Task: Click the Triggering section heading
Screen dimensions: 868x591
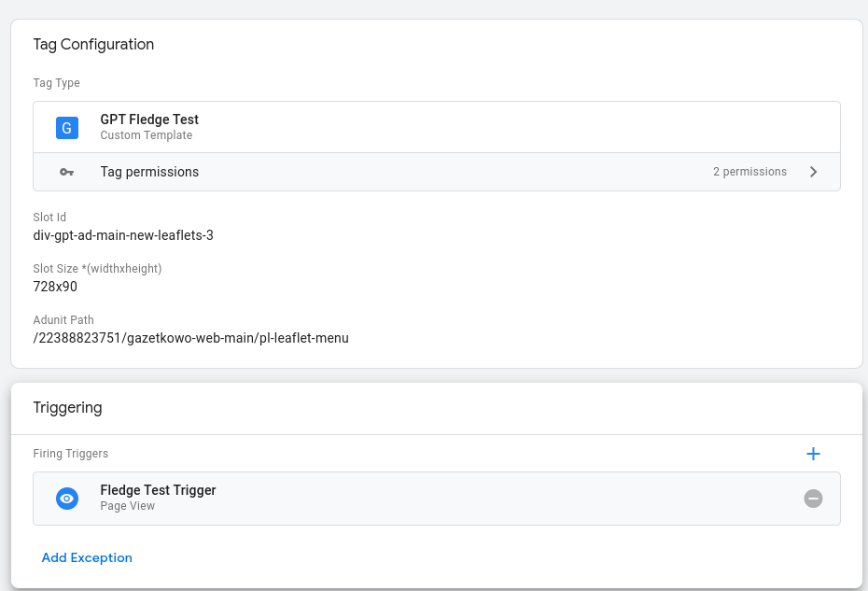Action: click(67, 407)
